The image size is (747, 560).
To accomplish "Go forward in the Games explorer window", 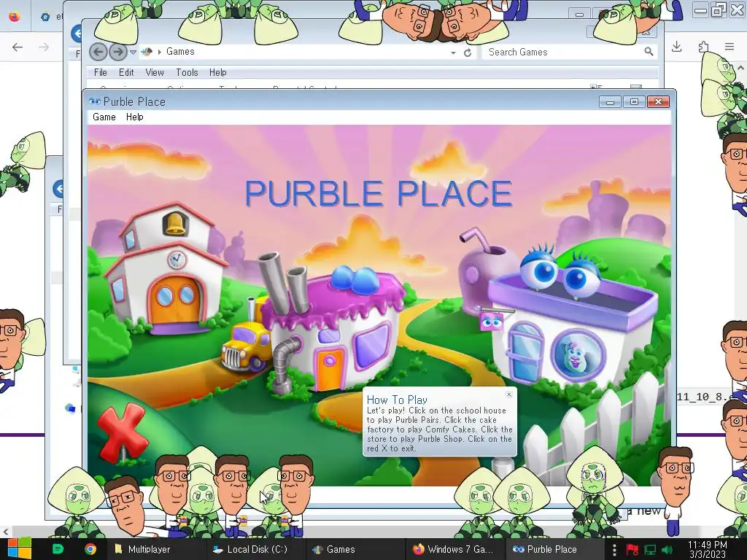I will 117,52.
